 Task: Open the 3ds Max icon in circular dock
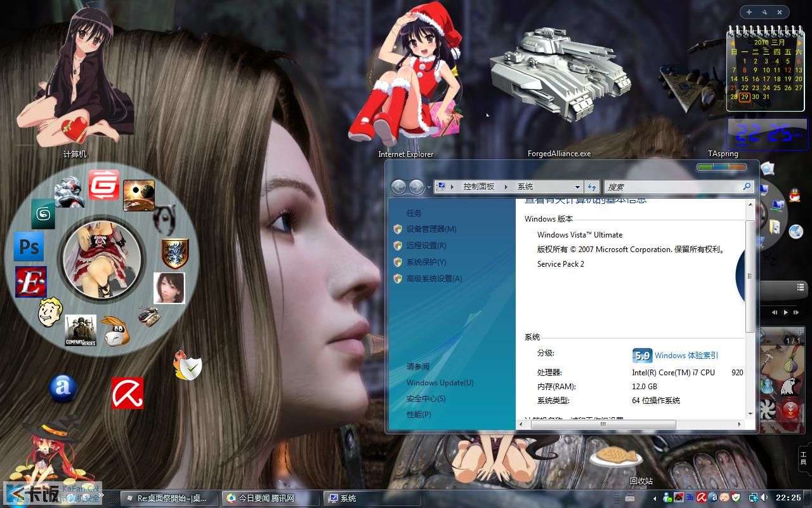[x=43, y=214]
